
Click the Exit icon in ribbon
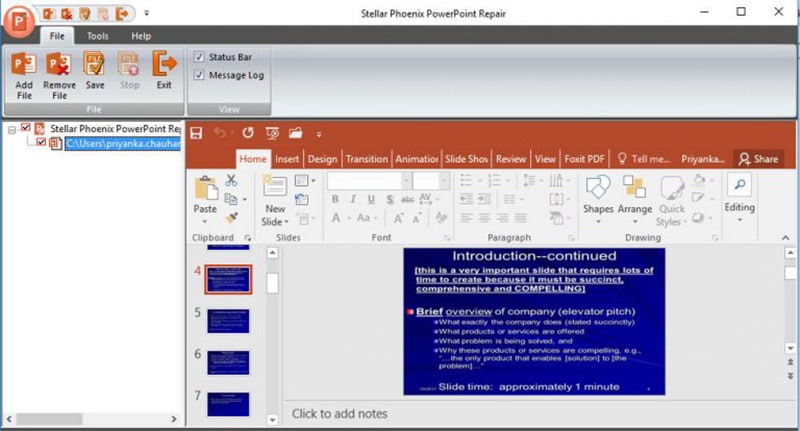pyautogui.click(x=164, y=64)
